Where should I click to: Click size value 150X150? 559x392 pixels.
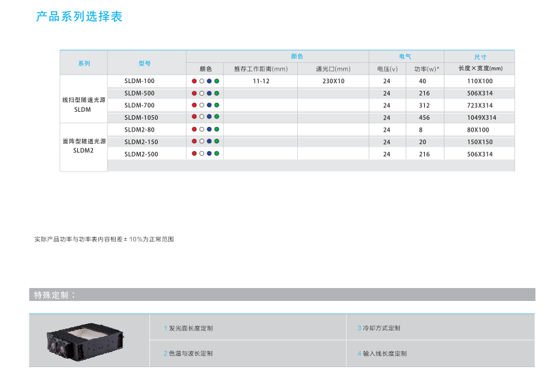coord(480,142)
